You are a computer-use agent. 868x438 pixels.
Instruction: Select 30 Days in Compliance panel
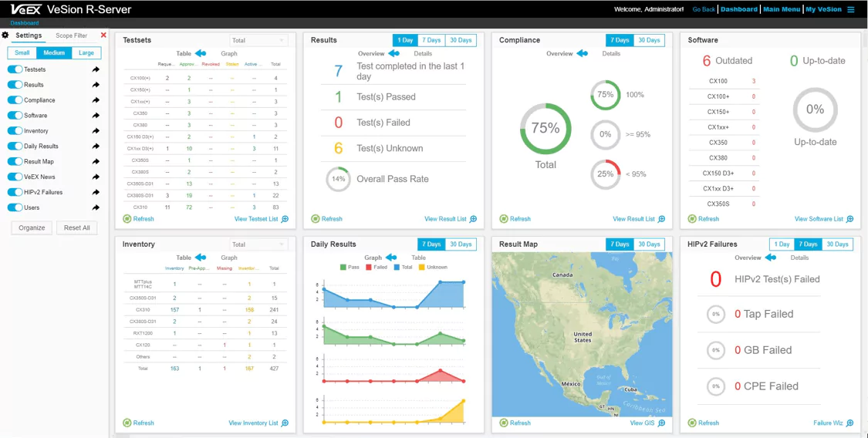point(648,40)
